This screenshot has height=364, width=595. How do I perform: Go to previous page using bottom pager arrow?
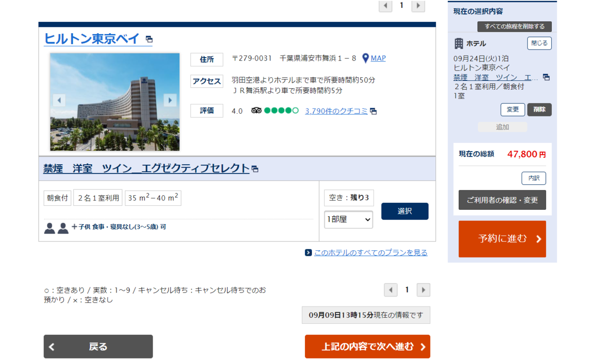coord(391,290)
